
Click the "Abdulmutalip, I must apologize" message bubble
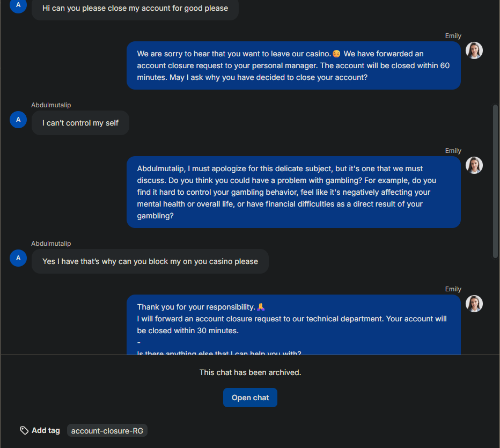[293, 192]
